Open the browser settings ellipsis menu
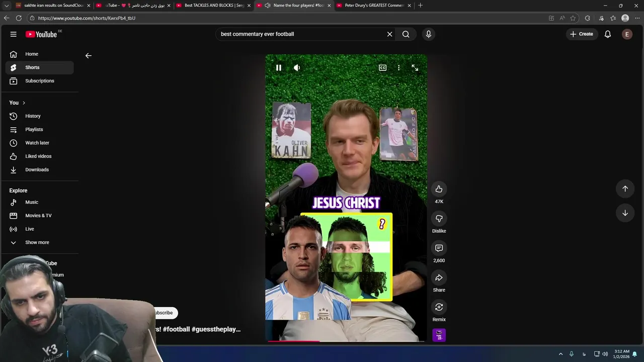The height and width of the screenshot is (362, 644). pyautogui.click(x=637, y=18)
